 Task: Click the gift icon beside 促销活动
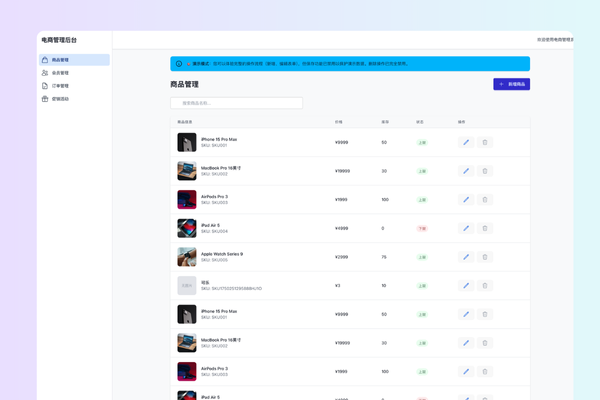pos(45,99)
